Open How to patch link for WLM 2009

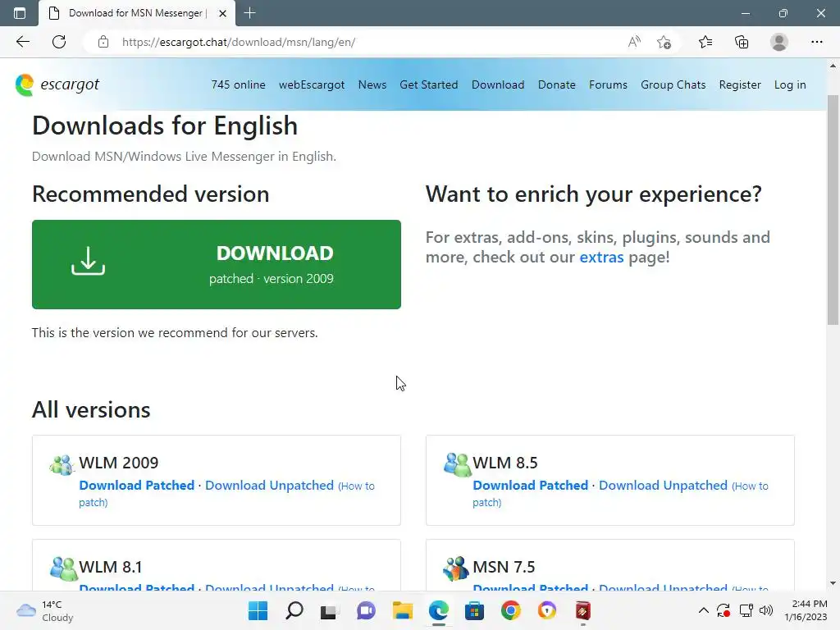[x=226, y=494]
